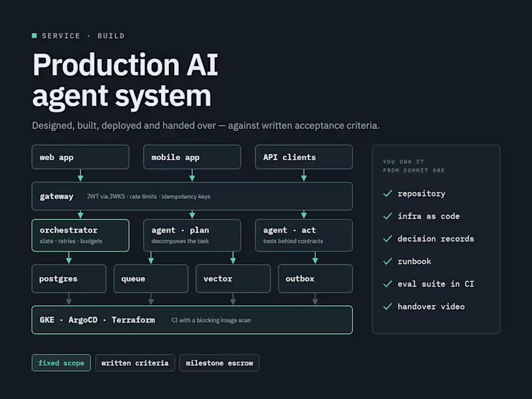This screenshot has width=532, height=399.
Task: Click the gray arrow below outbox
Action: coord(315,299)
